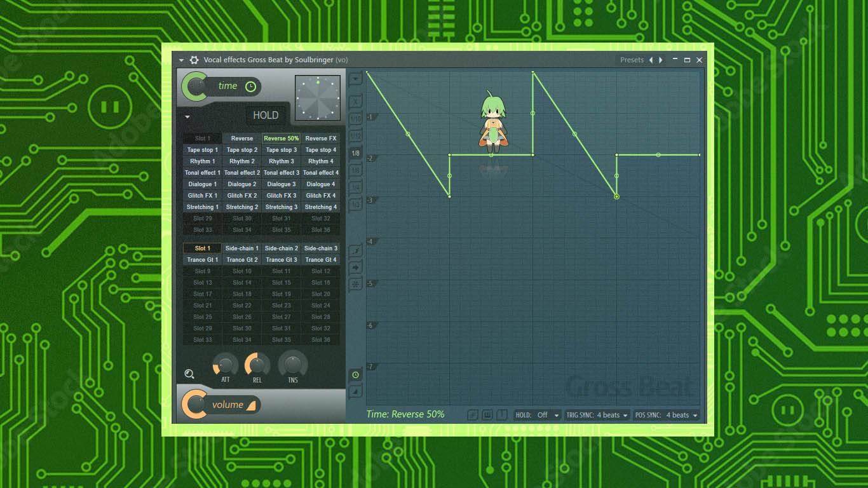Choose the Trance Gt 1 volume slot
The height and width of the screenshot is (488, 868).
[x=203, y=260]
